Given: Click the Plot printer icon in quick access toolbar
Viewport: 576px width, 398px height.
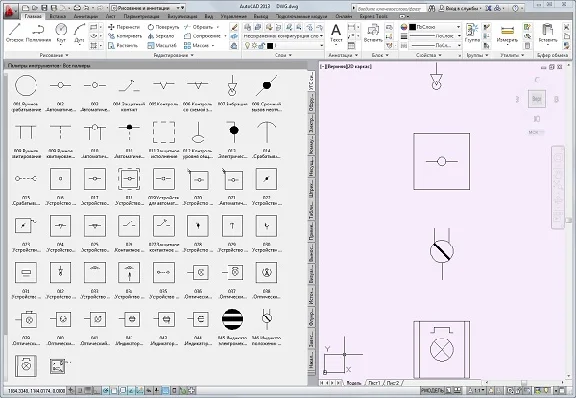Looking at the screenshot, I should pyautogui.click(x=77, y=8).
